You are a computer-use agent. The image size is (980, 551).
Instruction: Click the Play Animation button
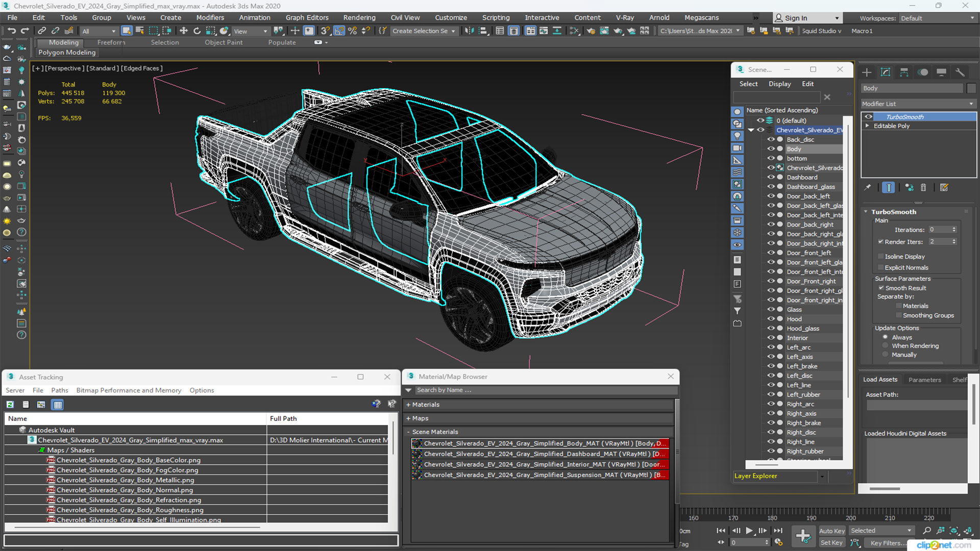pos(749,531)
